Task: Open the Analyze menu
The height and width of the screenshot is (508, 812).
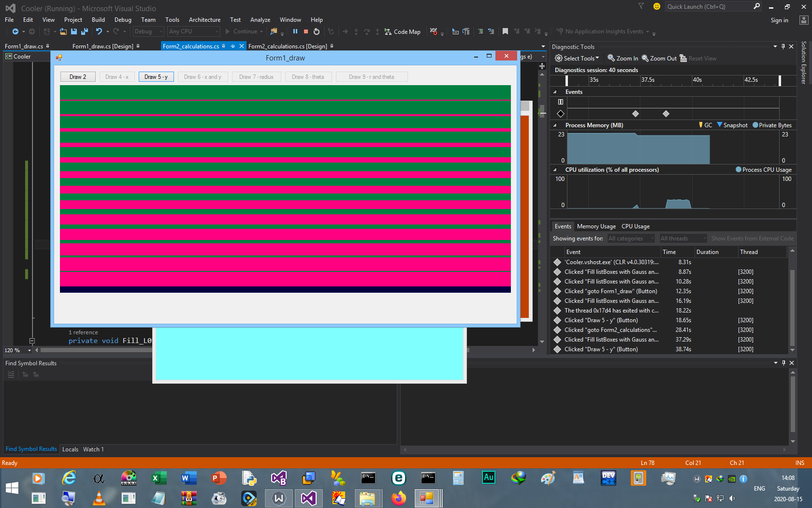Action: pos(260,20)
